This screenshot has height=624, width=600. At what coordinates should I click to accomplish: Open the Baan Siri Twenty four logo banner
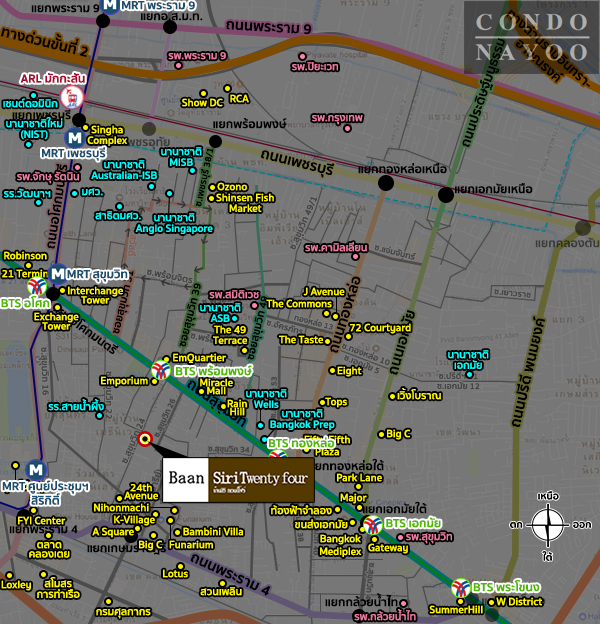pos(238,480)
